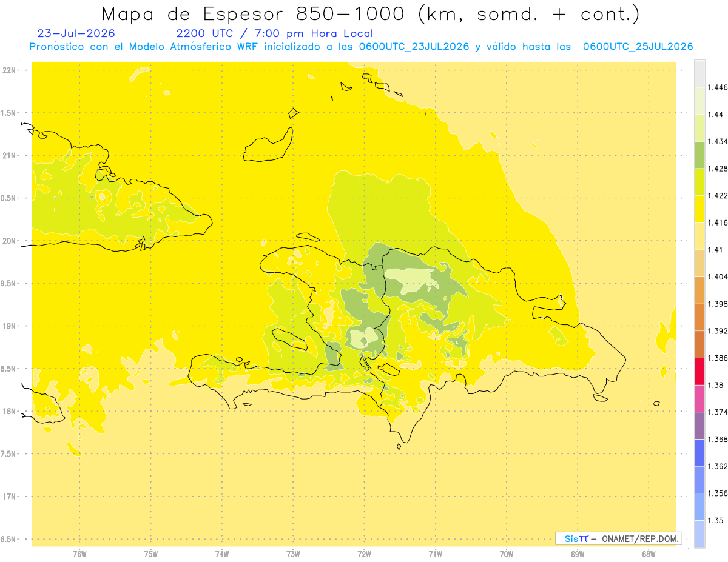Click the '69W' longitude label
728x562 pixels.
(578, 554)
